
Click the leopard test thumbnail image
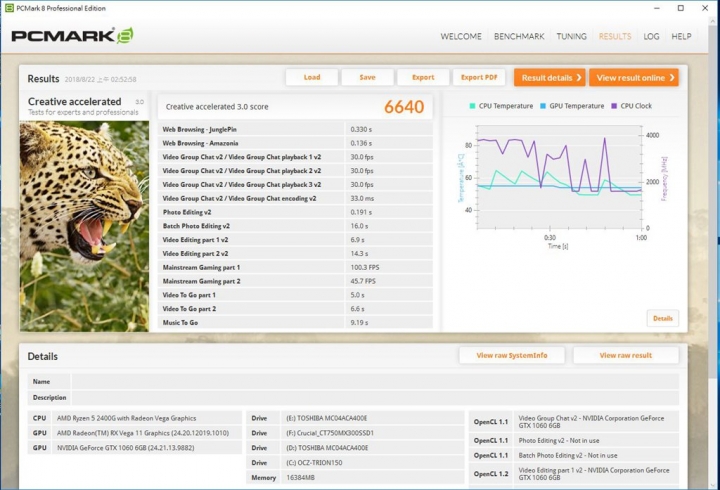pyautogui.click(x=84, y=226)
